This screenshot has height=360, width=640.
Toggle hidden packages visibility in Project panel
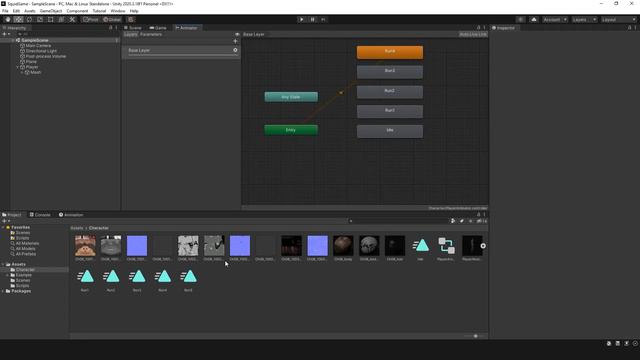(482, 221)
